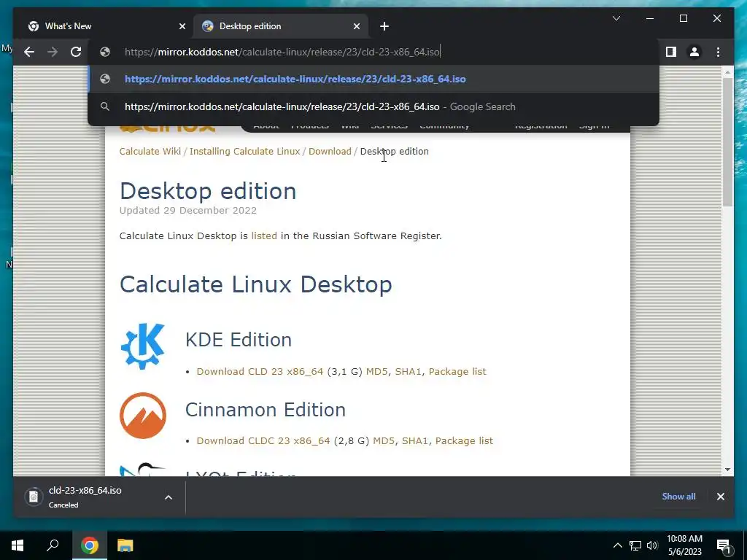
Task: Select the Desktop edition tab
Action: tap(281, 26)
